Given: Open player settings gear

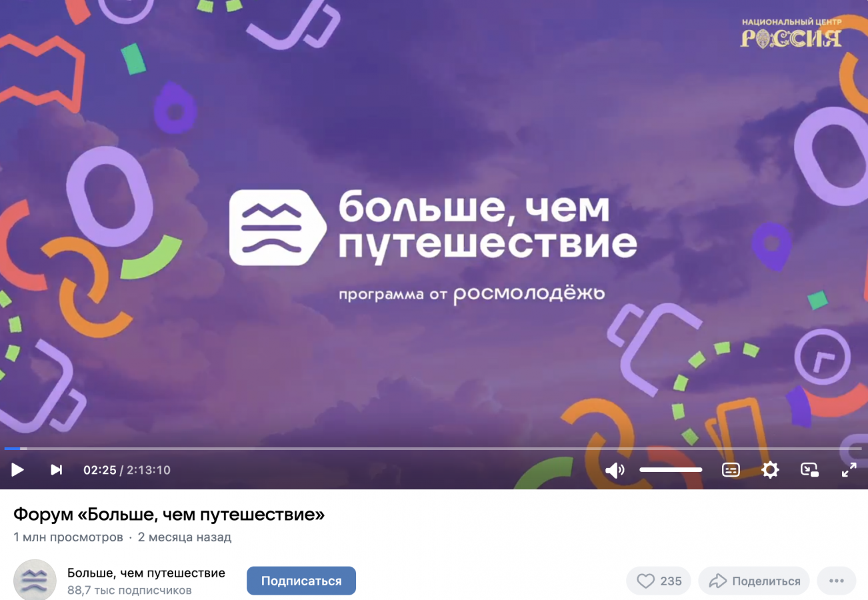Looking at the screenshot, I should pyautogui.click(x=770, y=470).
